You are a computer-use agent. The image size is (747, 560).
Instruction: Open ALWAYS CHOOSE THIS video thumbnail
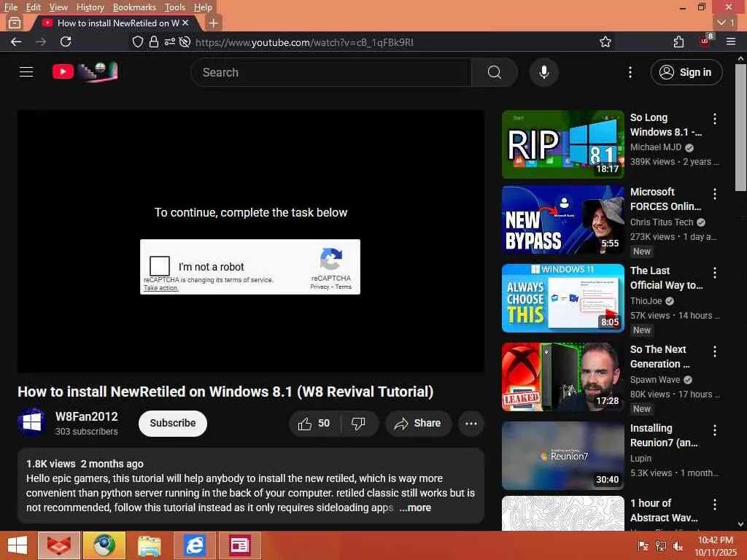click(x=562, y=298)
